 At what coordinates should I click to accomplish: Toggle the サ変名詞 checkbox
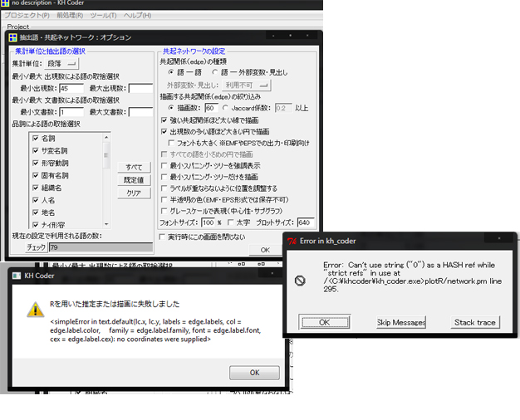point(36,151)
